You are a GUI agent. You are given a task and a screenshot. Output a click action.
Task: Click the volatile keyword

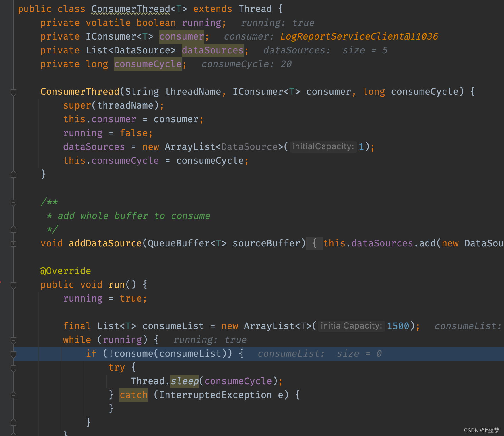pyautogui.click(x=108, y=23)
